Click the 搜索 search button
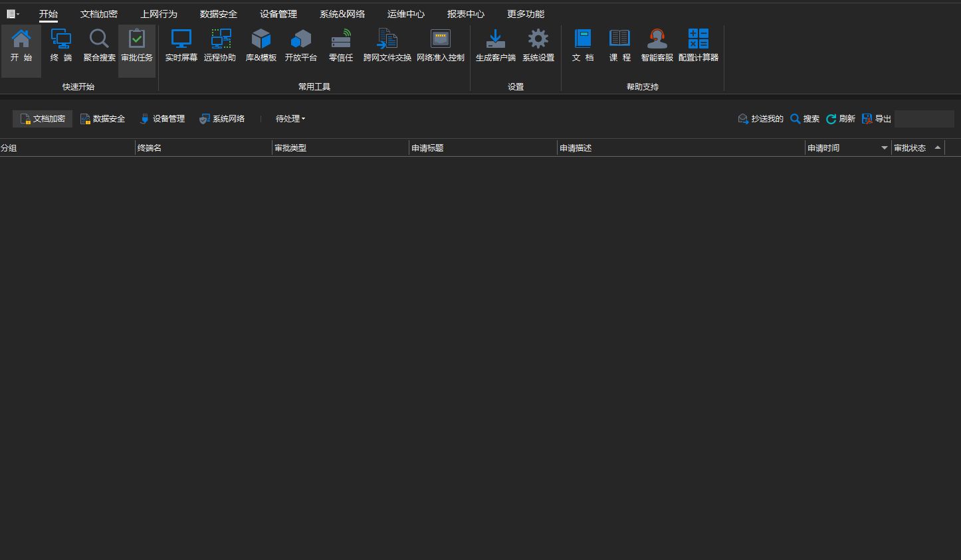The height and width of the screenshot is (560, 961). click(805, 119)
